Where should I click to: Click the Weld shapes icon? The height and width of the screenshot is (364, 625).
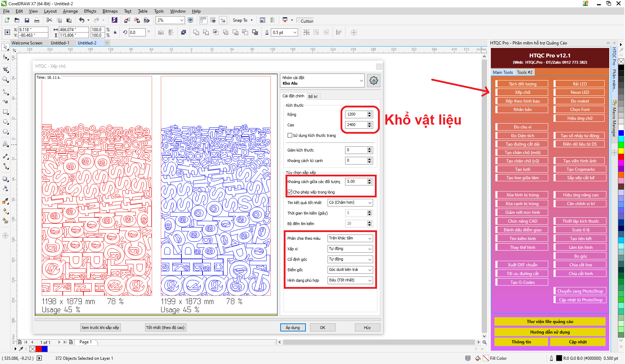point(196,33)
